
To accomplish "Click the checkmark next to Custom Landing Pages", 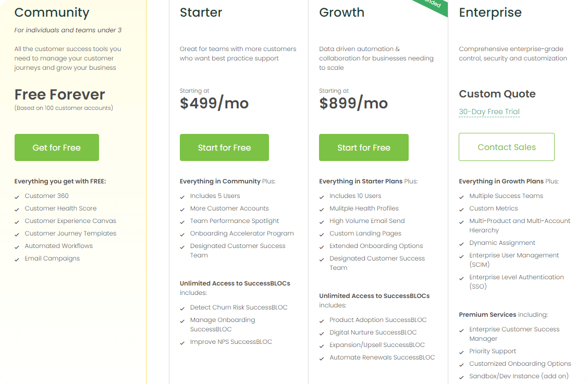I will click(x=322, y=233).
